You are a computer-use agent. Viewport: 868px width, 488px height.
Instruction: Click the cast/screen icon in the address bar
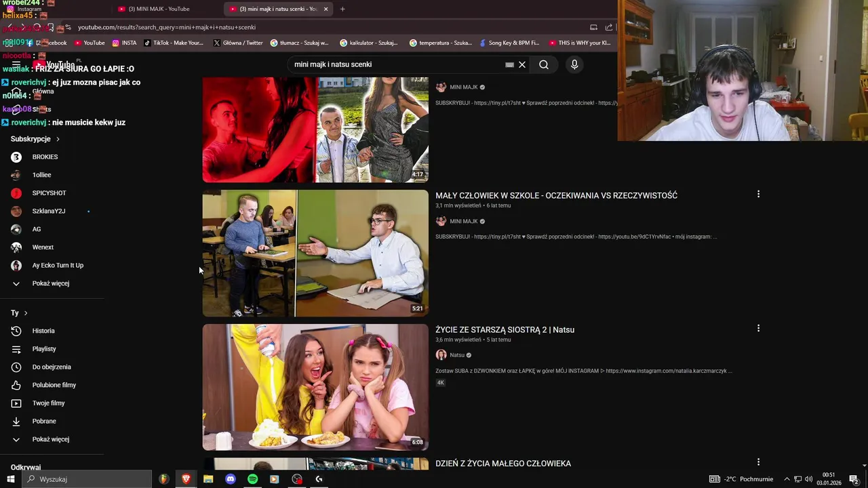pos(593,27)
